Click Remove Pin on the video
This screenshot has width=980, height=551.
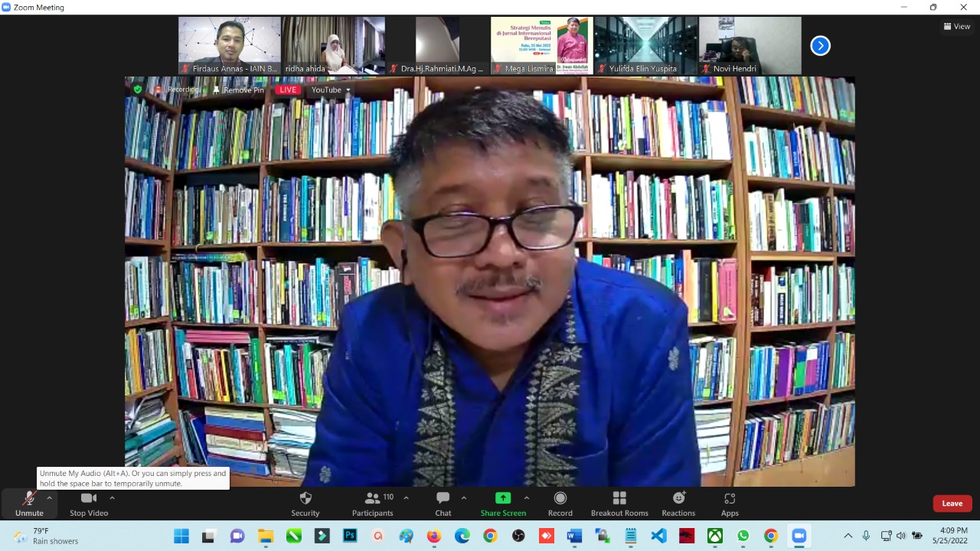click(239, 90)
